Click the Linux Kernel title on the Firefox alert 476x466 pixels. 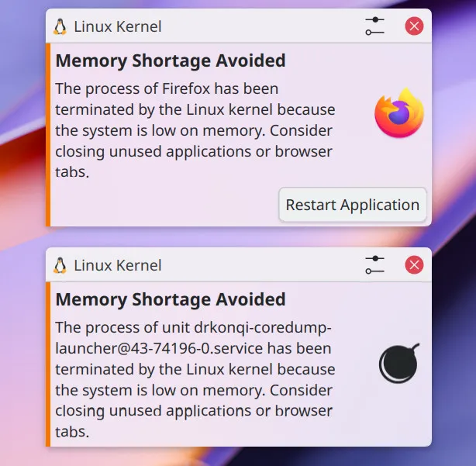click(x=117, y=26)
